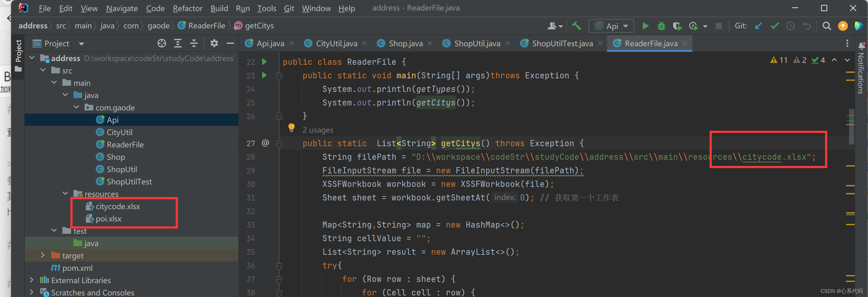
Task: Update project with Git blue arrow
Action: pos(758,26)
